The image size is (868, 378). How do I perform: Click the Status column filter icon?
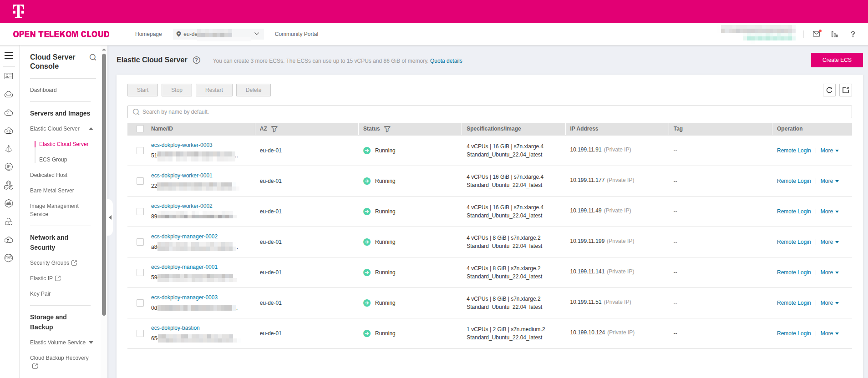(x=387, y=129)
